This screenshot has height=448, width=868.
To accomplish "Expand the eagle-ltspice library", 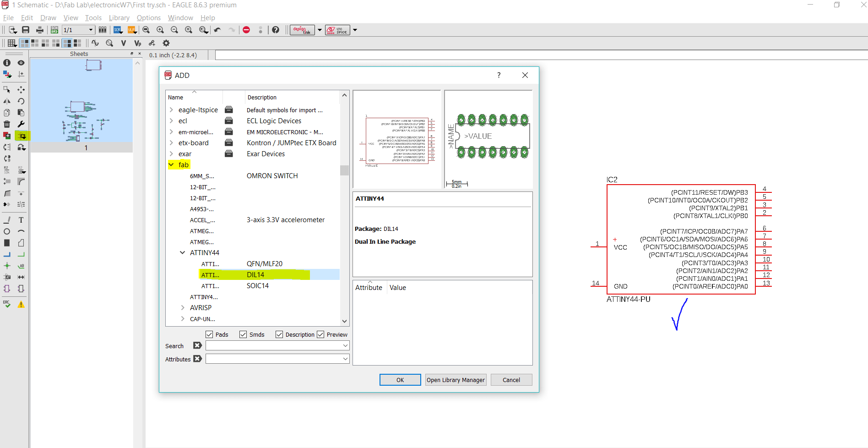I will click(171, 109).
